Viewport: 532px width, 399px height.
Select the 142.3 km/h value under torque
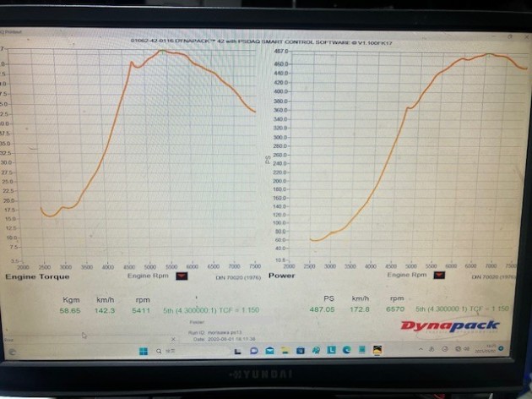pyautogui.click(x=105, y=310)
